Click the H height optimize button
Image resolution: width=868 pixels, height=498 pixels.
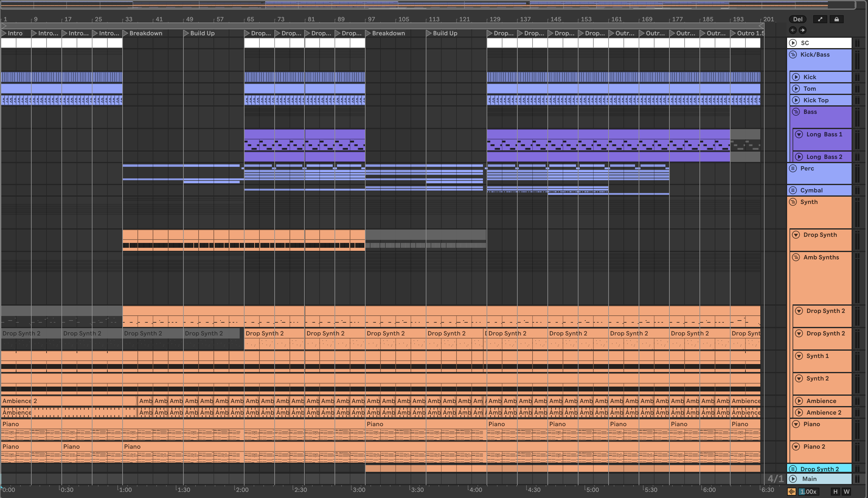[835, 492]
